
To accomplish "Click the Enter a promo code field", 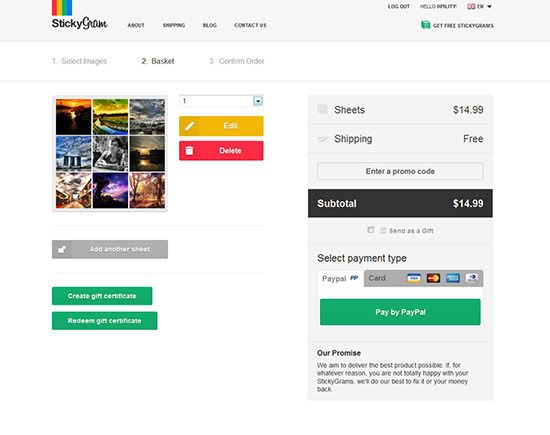I will pos(400,171).
